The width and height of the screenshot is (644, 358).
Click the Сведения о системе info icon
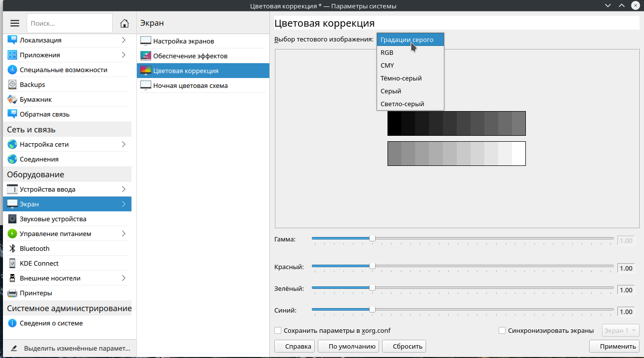(12, 323)
